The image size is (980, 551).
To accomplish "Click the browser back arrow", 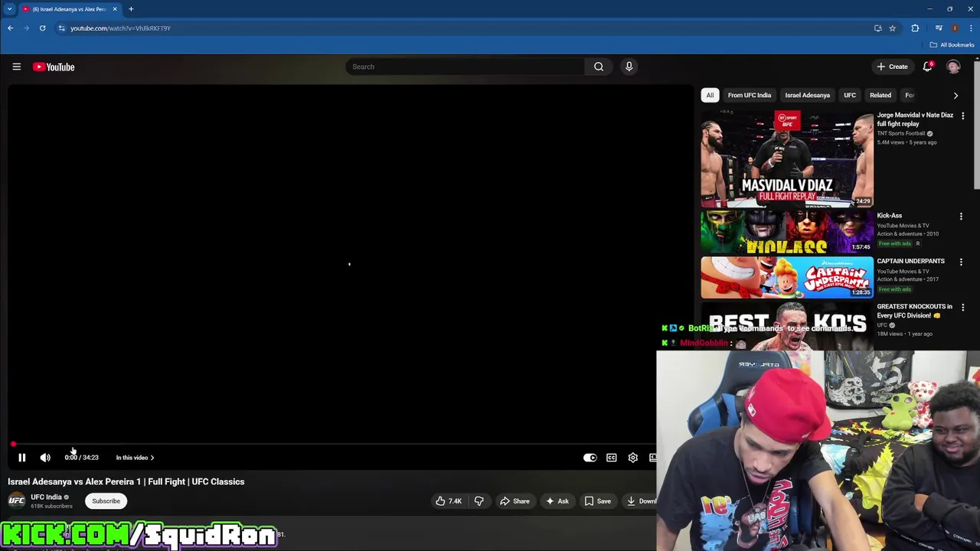I will [10, 28].
